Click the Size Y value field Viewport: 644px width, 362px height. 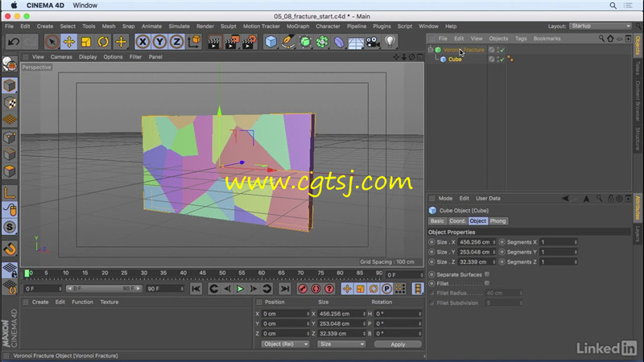[475, 252]
